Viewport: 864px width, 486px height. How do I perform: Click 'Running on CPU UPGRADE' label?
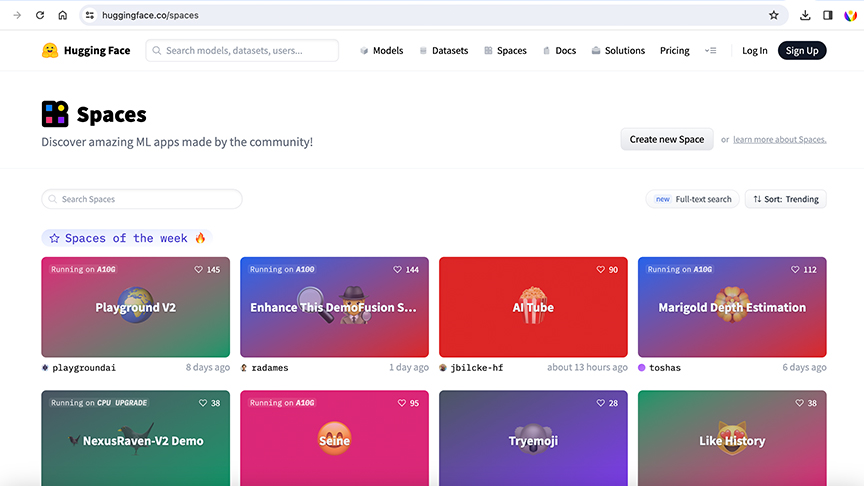point(99,403)
